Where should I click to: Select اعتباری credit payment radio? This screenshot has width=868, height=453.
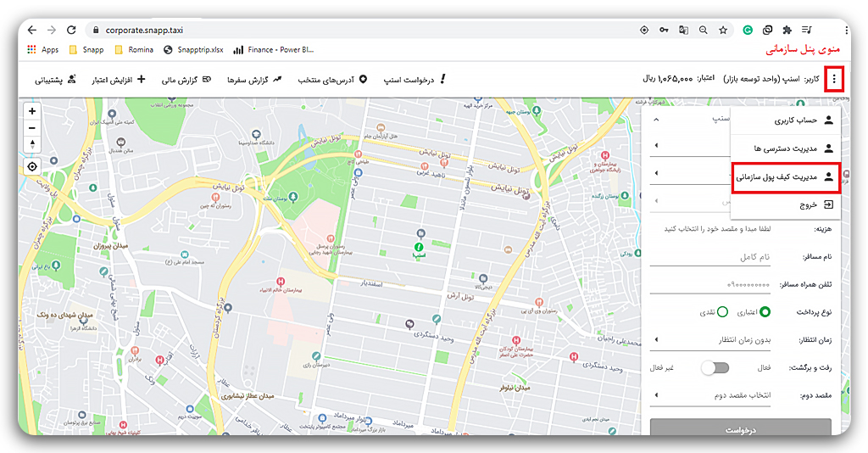click(x=765, y=312)
